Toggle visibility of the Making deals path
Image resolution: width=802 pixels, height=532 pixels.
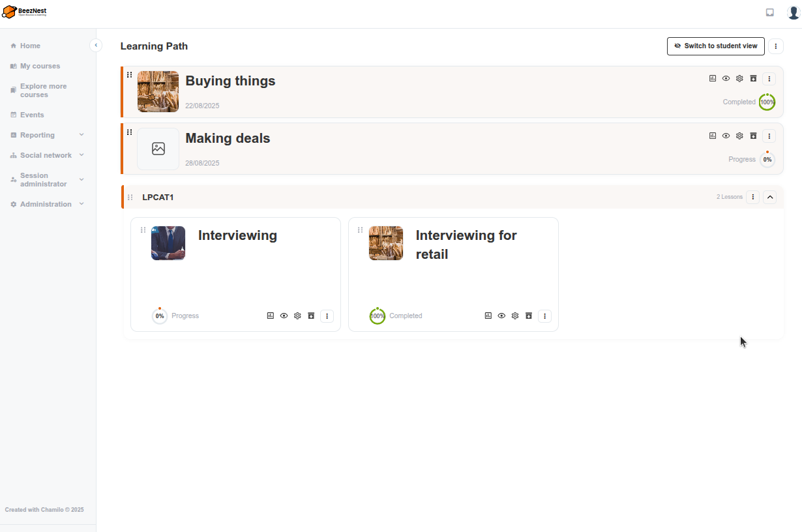[726, 136]
